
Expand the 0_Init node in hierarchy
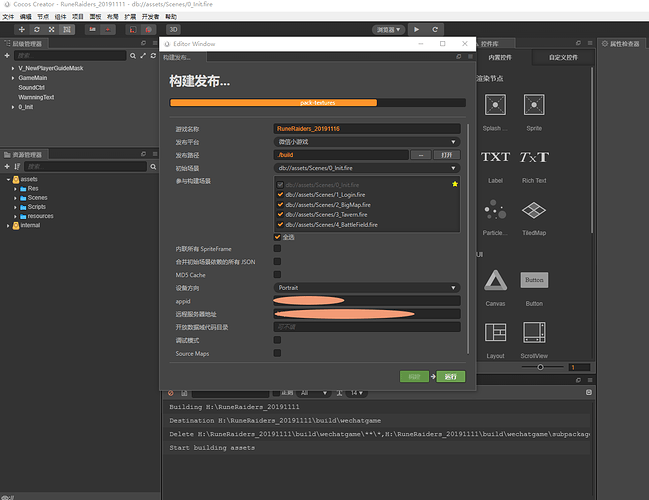pyautogui.click(x=13, y=107)
